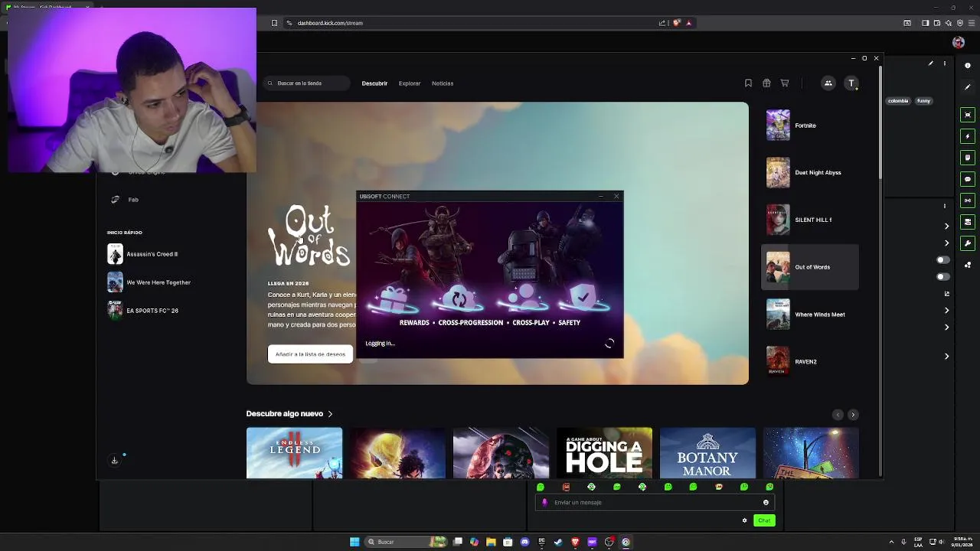Screen dimensions: 980x551
Task: Open the gift icon in the store header
Action: 766,83
